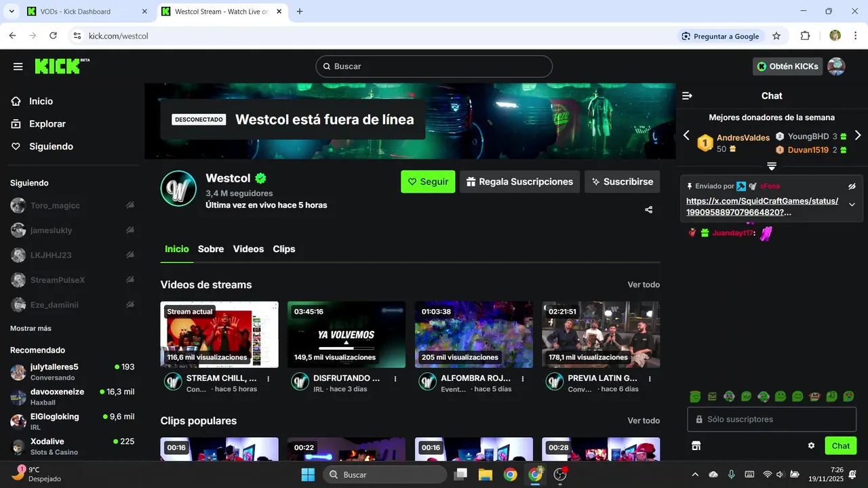
Task: Click the volume icon in system tray
Action: 780,474
